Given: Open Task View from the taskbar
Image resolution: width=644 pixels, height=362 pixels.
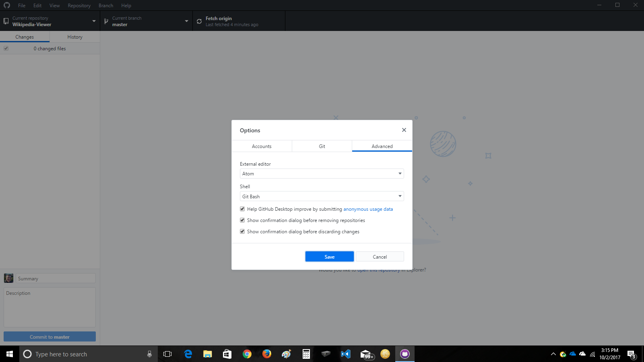Looking at the screenshot, I should (x=167, y=354).
